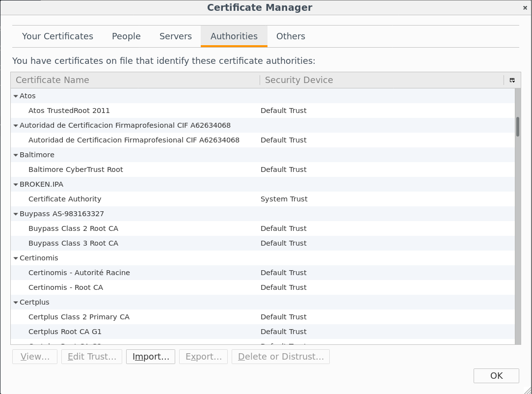
Task: Collapse the Certinomis group
Action: click(16, 258)
